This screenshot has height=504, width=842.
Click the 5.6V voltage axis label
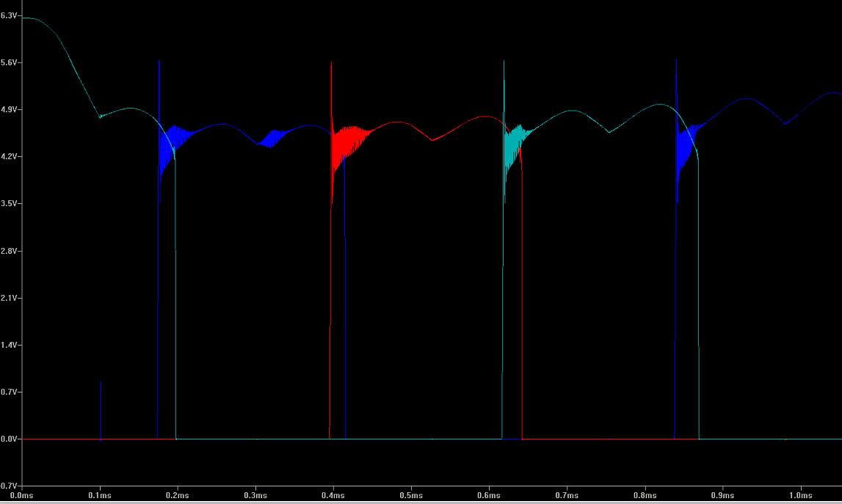pyautogui.click(x=9, y=63)
